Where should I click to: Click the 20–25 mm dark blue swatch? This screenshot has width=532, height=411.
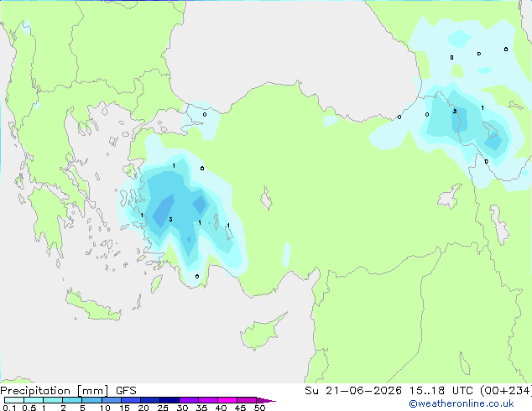149,400
